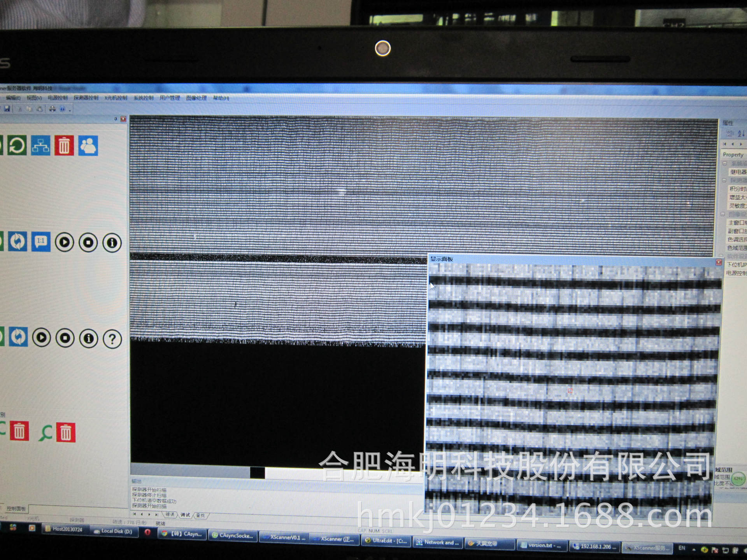Viewport: 747px width, 560px height.
Task: Select the 下位机IP property row
Action: tap(735, 265)
